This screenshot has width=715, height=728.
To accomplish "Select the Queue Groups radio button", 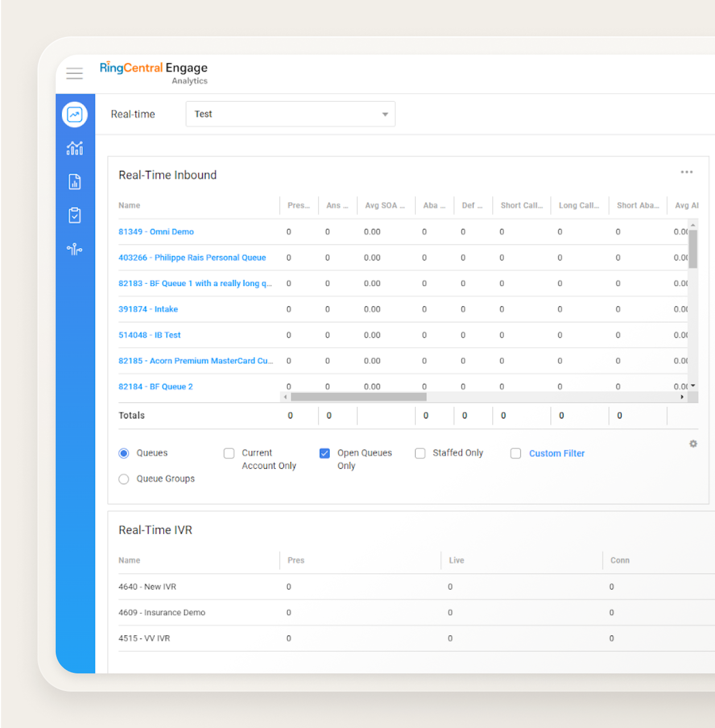I will [123, 479].
